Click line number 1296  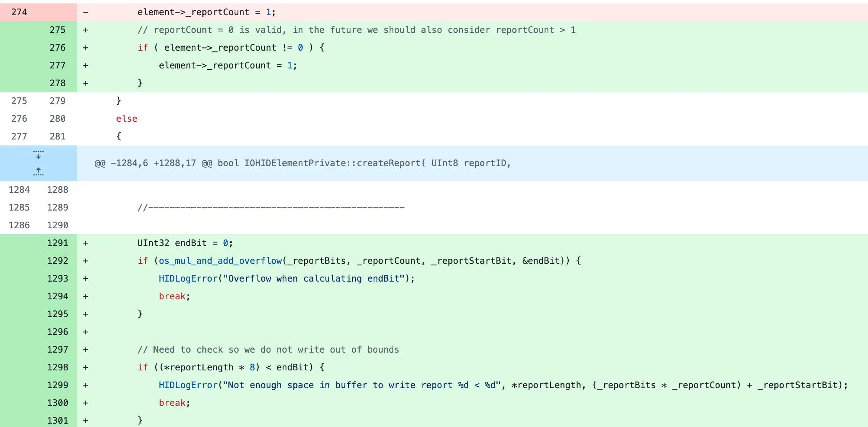pos(58,332)
